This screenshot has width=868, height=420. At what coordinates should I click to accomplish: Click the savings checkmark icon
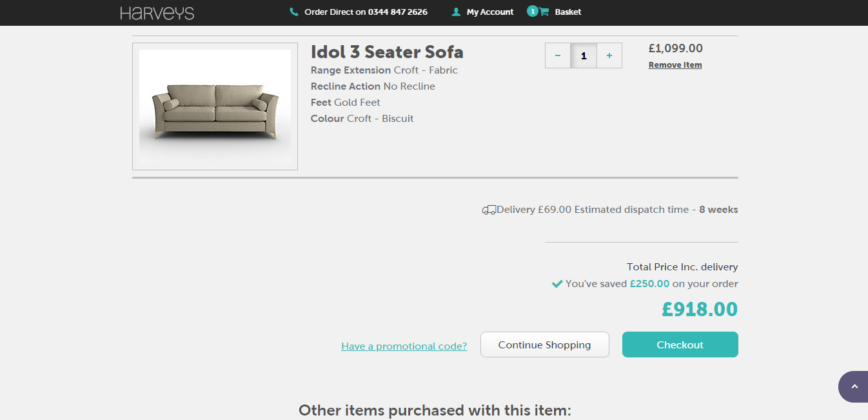coord(557,284)
